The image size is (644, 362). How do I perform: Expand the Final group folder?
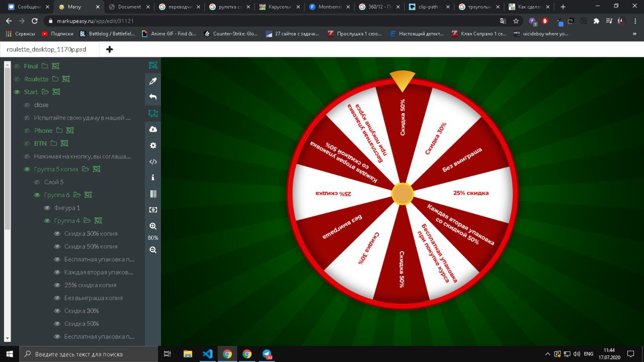pos(45,66)
